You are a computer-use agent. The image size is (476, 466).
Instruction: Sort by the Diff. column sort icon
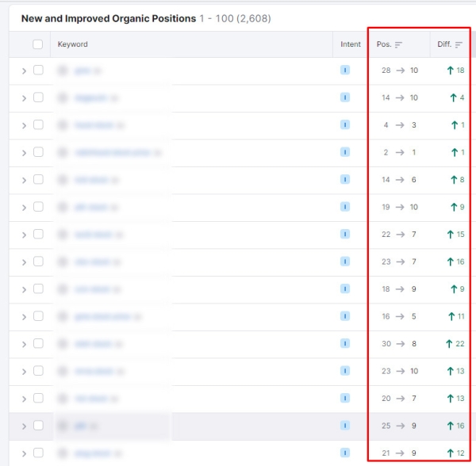point(459,45)
